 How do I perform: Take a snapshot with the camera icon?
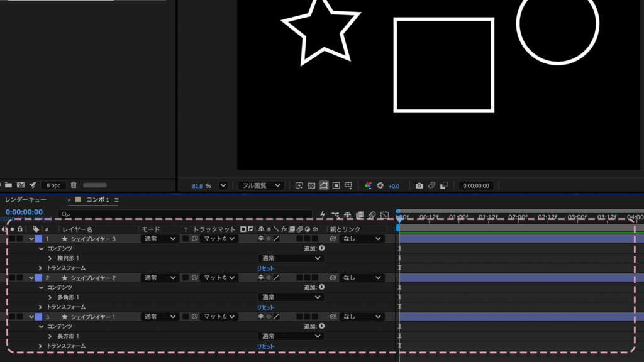[x=419, y=185]
